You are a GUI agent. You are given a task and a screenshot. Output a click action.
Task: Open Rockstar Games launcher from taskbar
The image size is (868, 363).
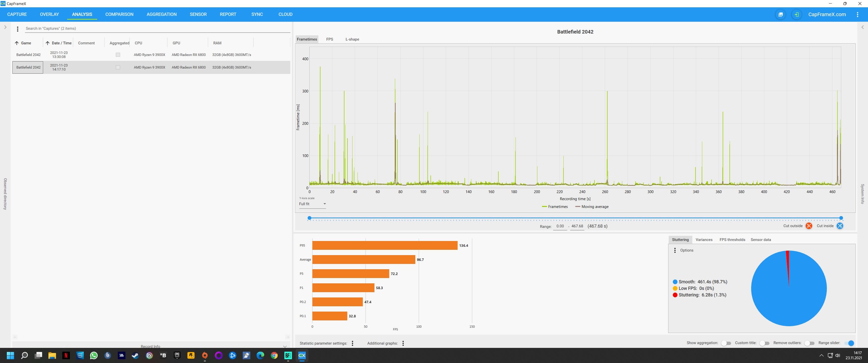(x=191, y=355)
